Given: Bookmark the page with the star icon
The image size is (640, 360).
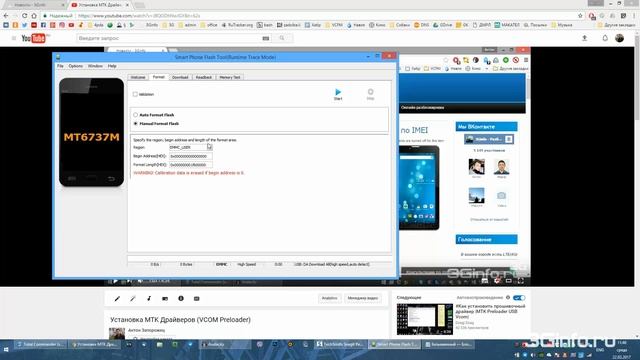Looking at the screenshot, I should point(580,16).
